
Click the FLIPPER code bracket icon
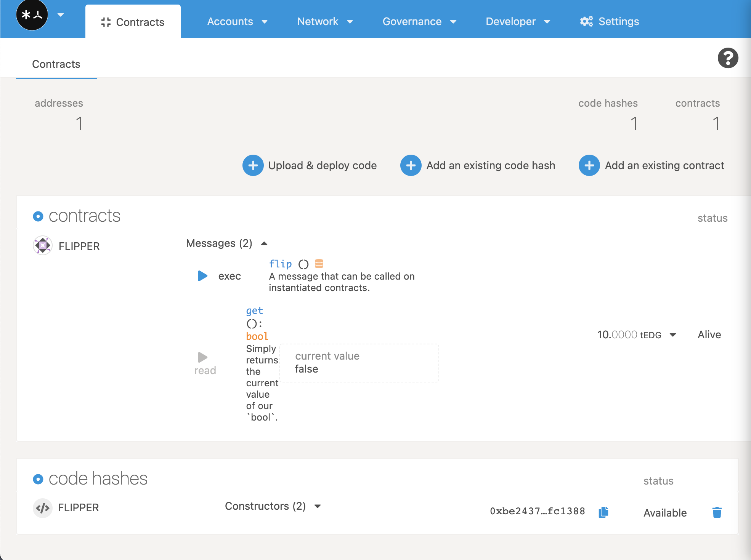[43, 508]
